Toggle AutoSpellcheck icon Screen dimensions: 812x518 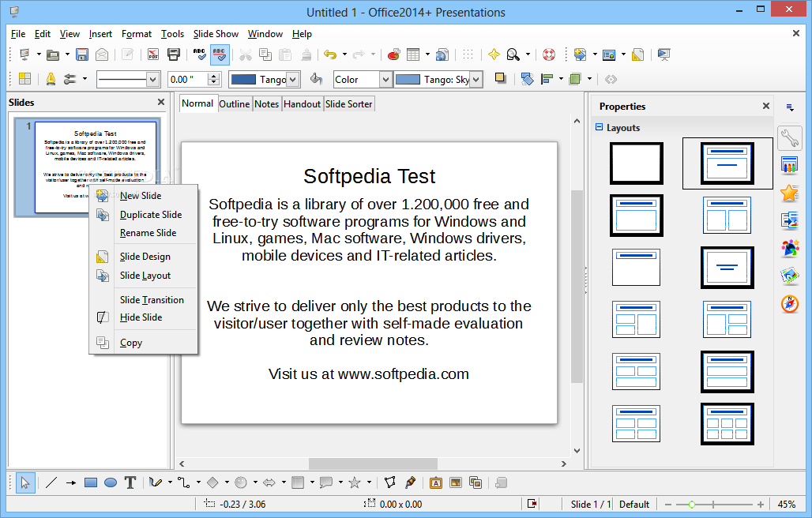(220, 54)
